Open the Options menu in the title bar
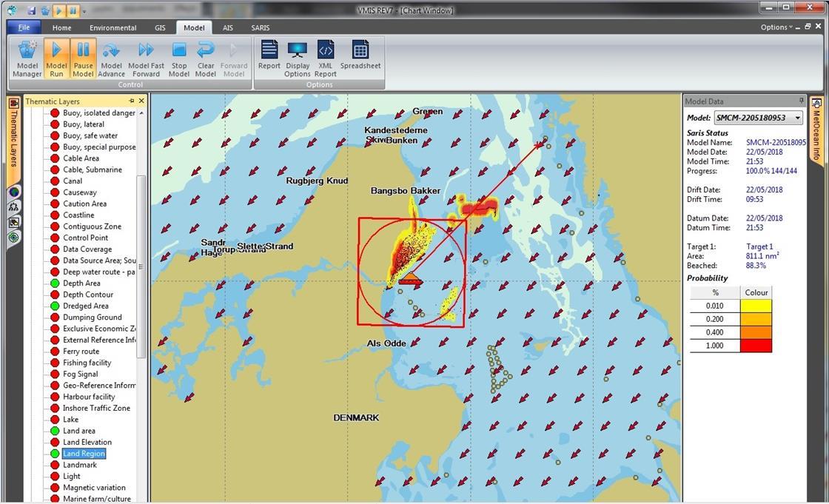This screenshot has height=504, width=829. 774,27
